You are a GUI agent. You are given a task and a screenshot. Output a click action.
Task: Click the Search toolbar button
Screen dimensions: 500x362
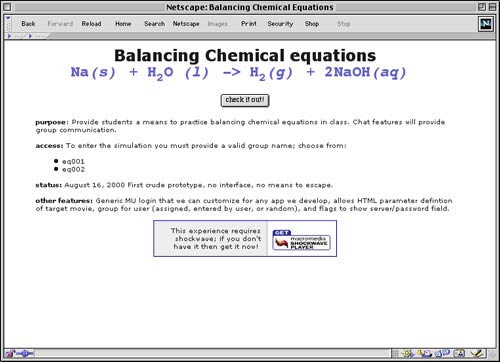(x=154, y=24)
